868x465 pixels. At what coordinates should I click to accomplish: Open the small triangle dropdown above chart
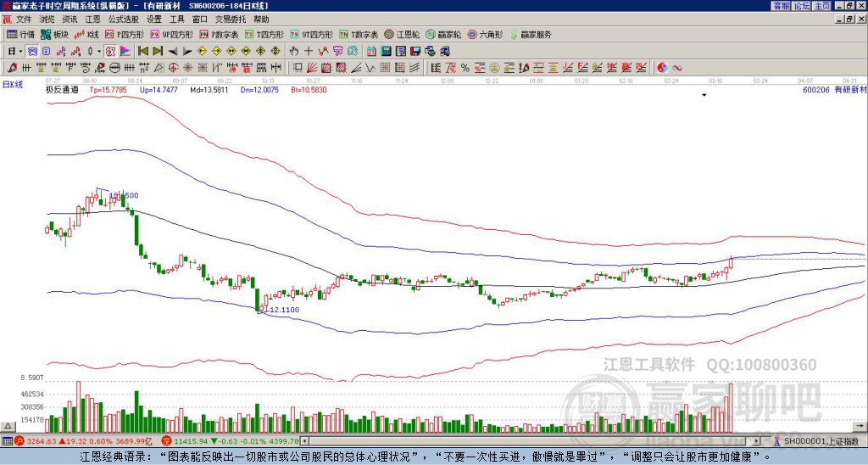coord(704,96)
